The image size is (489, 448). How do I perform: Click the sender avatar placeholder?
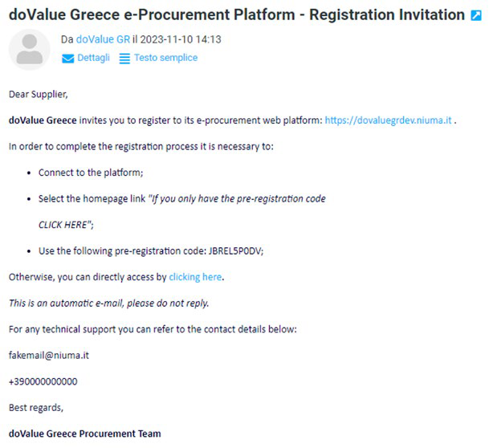coord(30,49)
